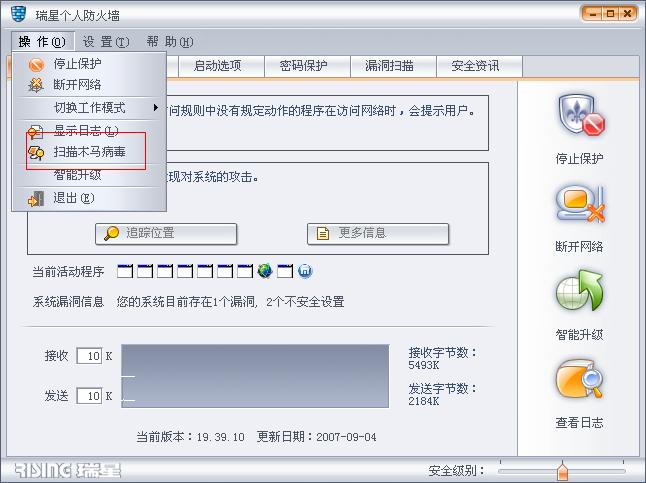646x483 pixels.
Task: Click the 接收 scale input field
Action: [x=89, y=356]
